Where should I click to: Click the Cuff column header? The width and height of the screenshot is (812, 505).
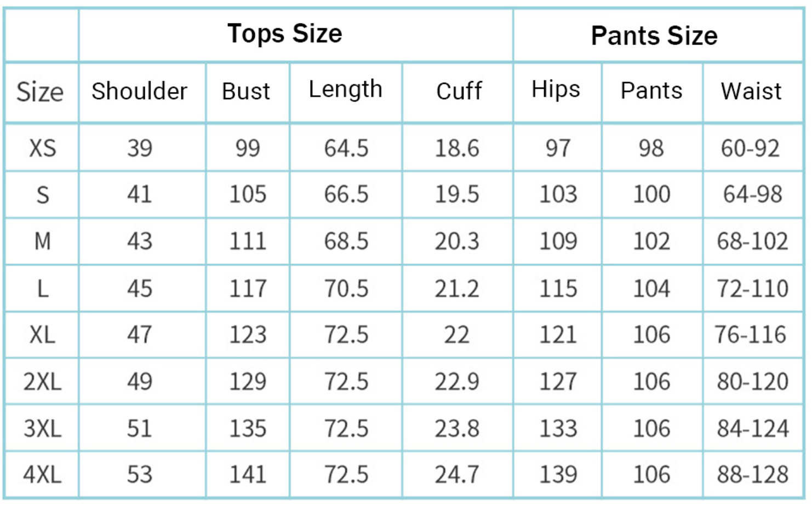click(459, 91)
